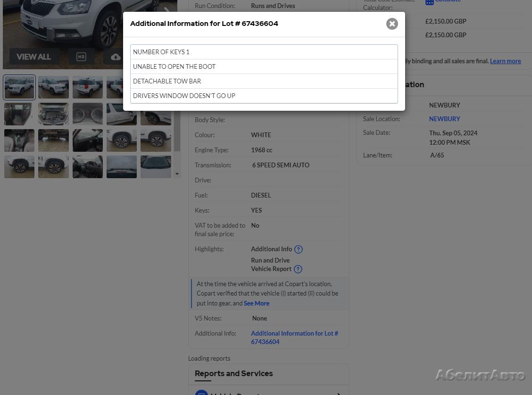Click the cloud download images icon
This screenshot has width=532, height=395.
pyautogui.click(x=116, y=57)
